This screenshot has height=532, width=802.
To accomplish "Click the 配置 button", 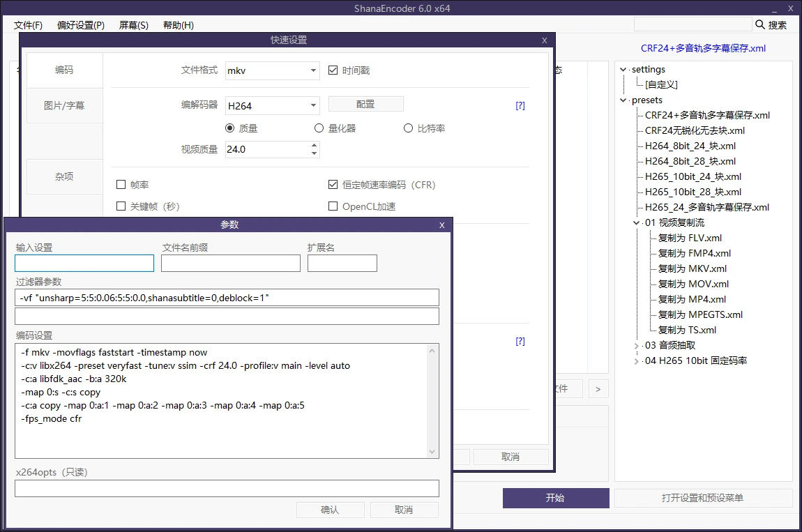I will (365, 104).
